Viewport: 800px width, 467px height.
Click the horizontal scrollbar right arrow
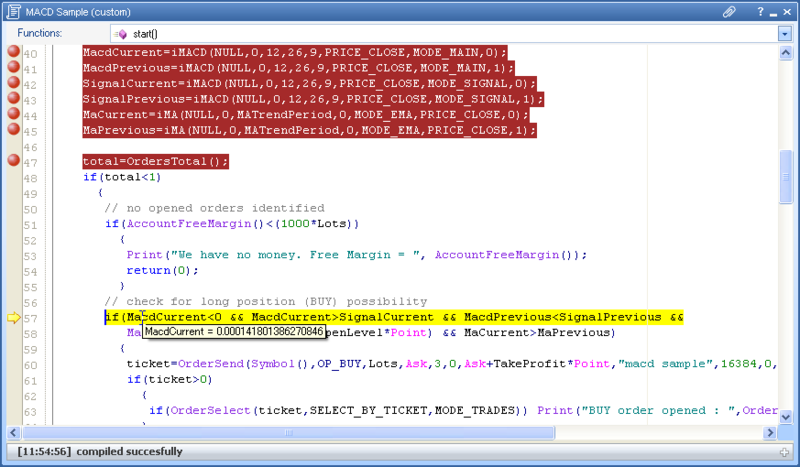tap(769, 433)
